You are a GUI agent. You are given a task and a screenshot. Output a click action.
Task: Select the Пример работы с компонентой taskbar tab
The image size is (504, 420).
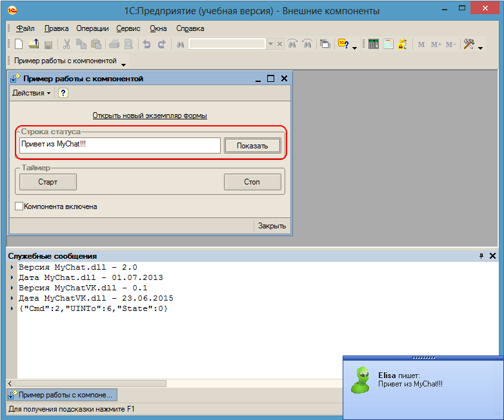62,394
